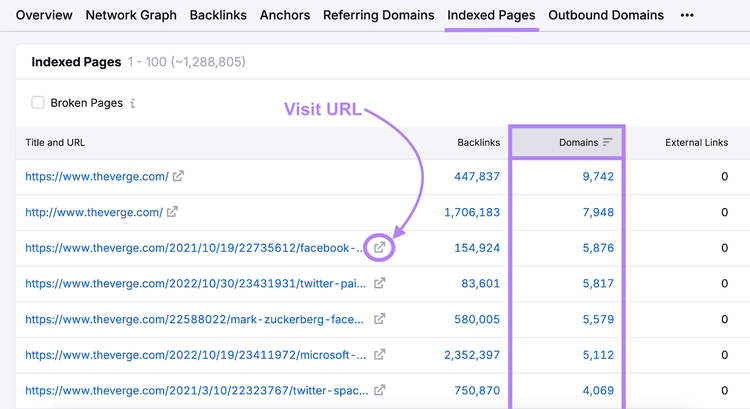Switch to the Network Graph tab
The image size is (750, 409).
pyautogui.click(x=131, y=15)
